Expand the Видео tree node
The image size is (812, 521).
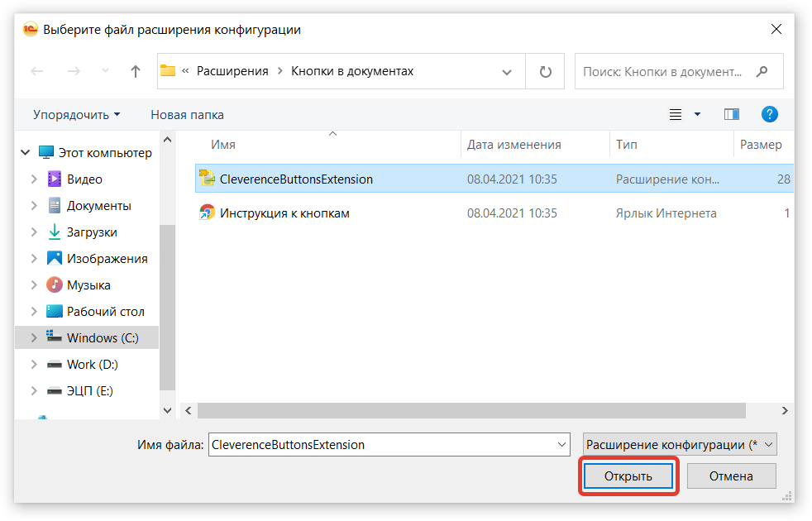point(34,179)
